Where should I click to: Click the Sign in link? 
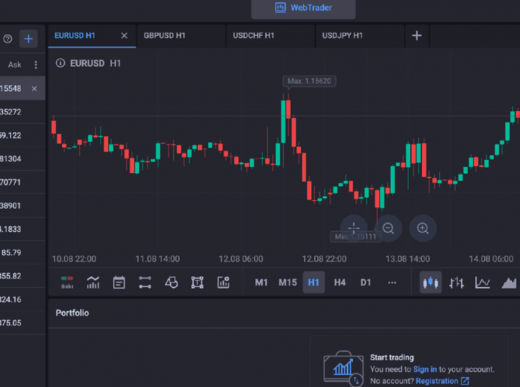click(x=425, y=369)
